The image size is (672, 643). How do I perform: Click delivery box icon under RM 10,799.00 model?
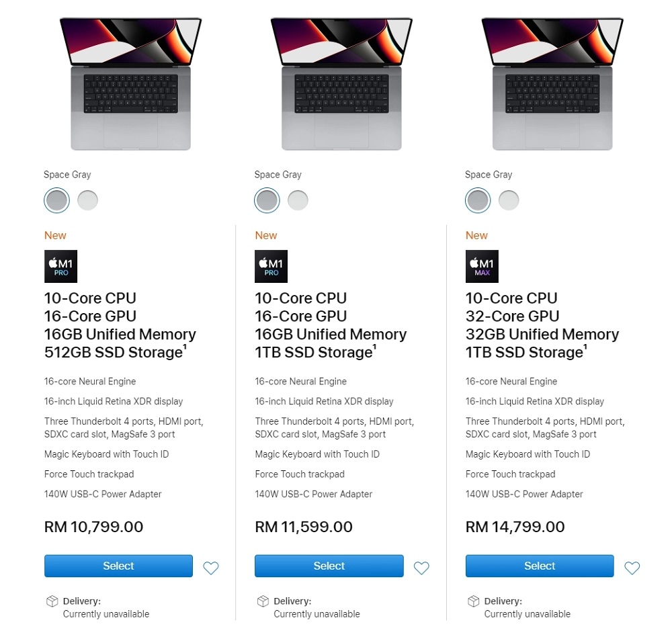coord(52,601)
